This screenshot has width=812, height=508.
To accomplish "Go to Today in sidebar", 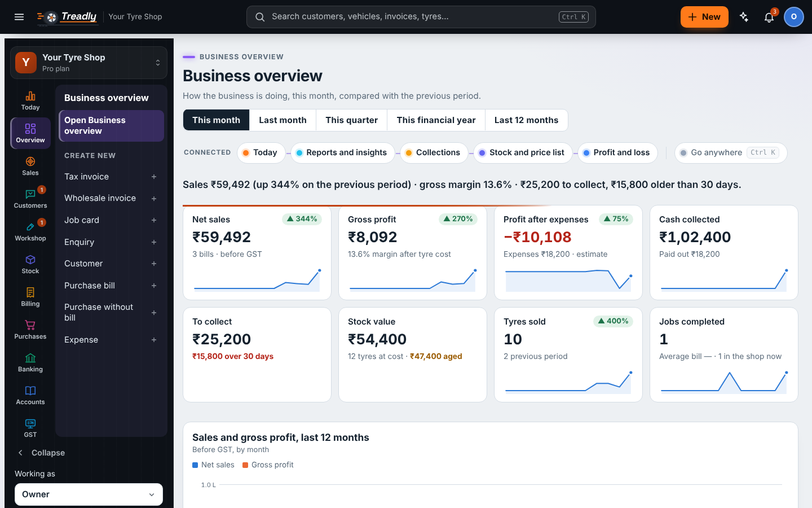I will pos(30,100).
